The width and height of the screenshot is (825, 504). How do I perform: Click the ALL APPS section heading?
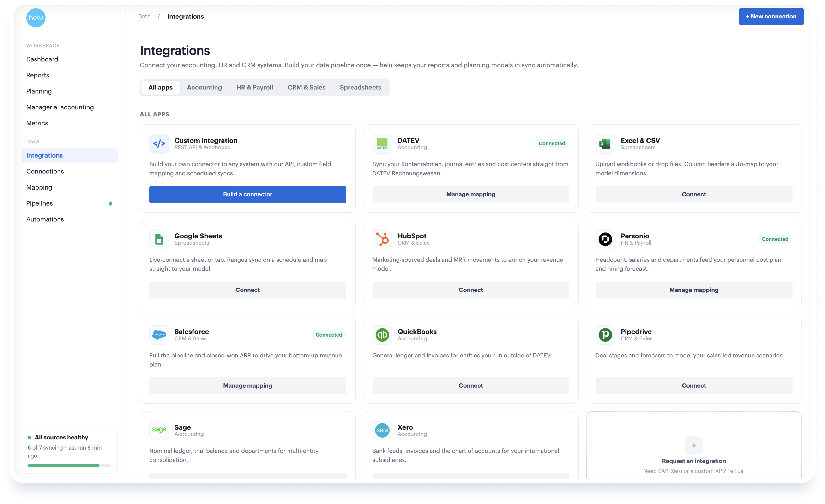point(154,114)
